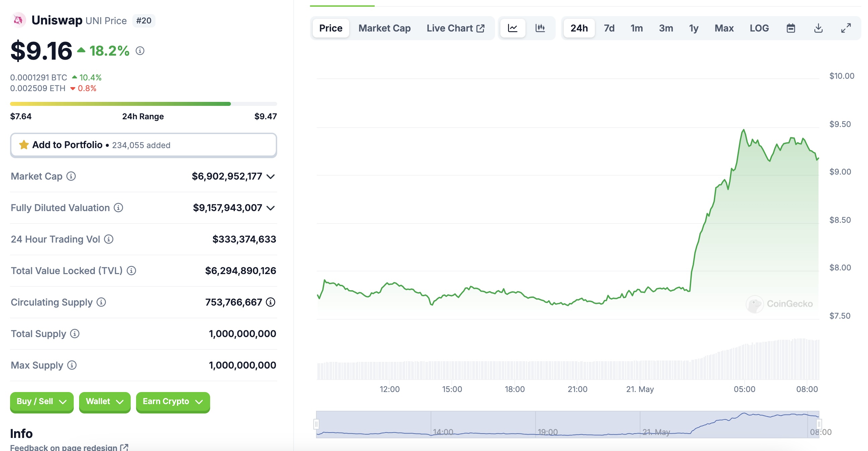Expand Fully Diluted Valuation details chevron
This screenshot has height=451, width=868.
pyautogui.click(x=270, y=208)
